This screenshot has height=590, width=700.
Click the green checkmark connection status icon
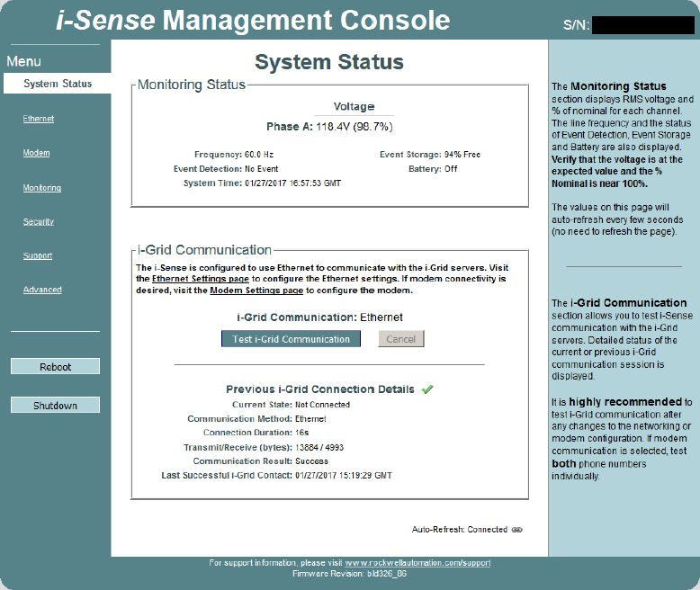427,389
